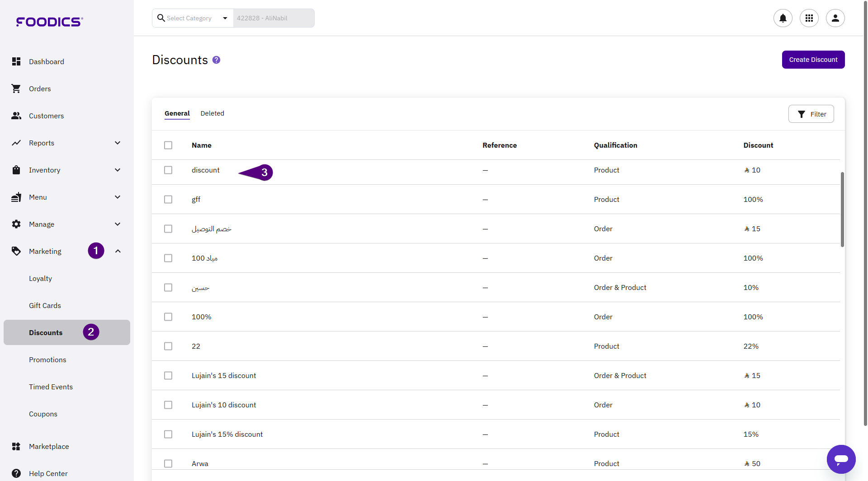Click the table's vertical scrollbar

click(x=842, y=209)
